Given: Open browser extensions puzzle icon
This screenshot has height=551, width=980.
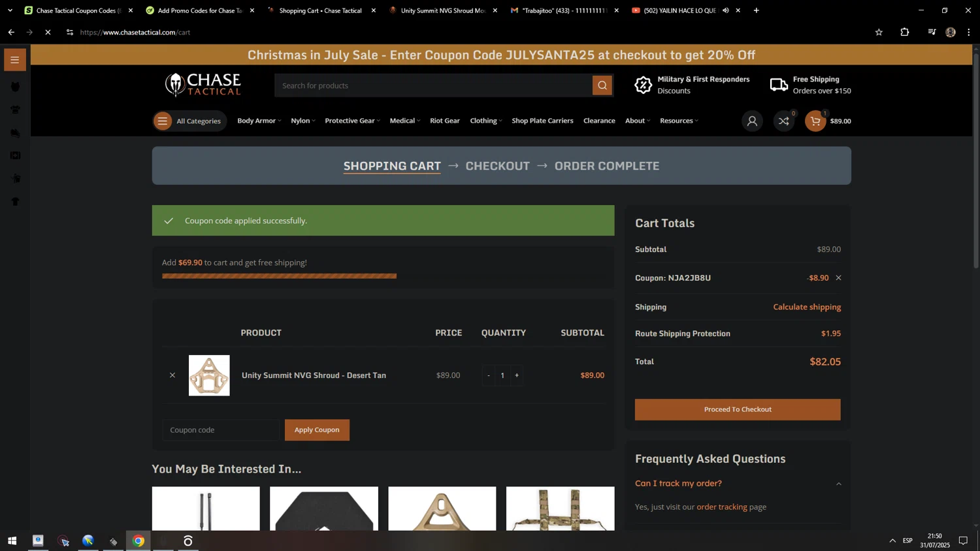Looking at the screenshot, I should click(905, 32).
